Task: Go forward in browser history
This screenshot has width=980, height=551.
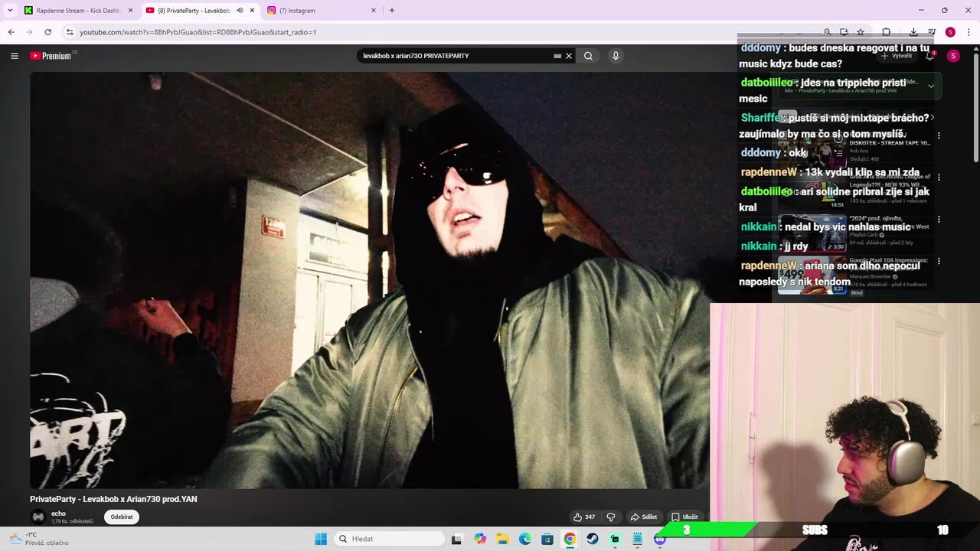Action: pyautogui.click(x=29, y=32)
